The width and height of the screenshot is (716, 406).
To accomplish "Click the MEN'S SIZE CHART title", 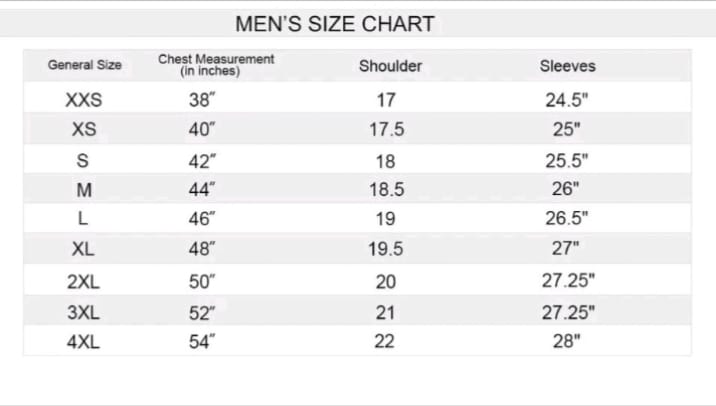I will coord(334,23).
